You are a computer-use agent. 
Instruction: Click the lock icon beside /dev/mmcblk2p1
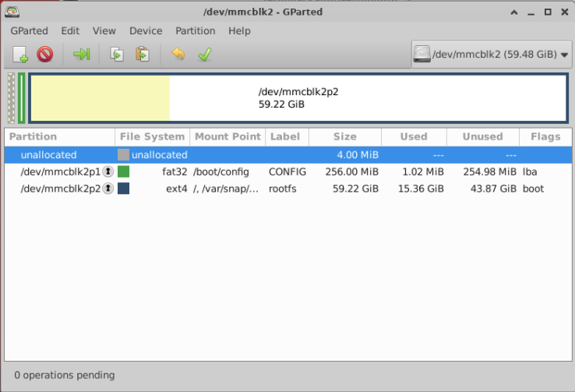tap(108, 171)
